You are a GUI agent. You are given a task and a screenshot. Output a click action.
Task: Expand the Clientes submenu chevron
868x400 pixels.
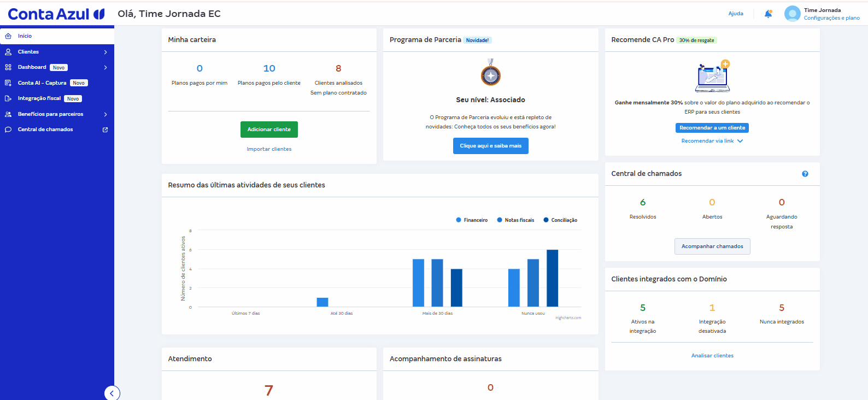(105, 52)
